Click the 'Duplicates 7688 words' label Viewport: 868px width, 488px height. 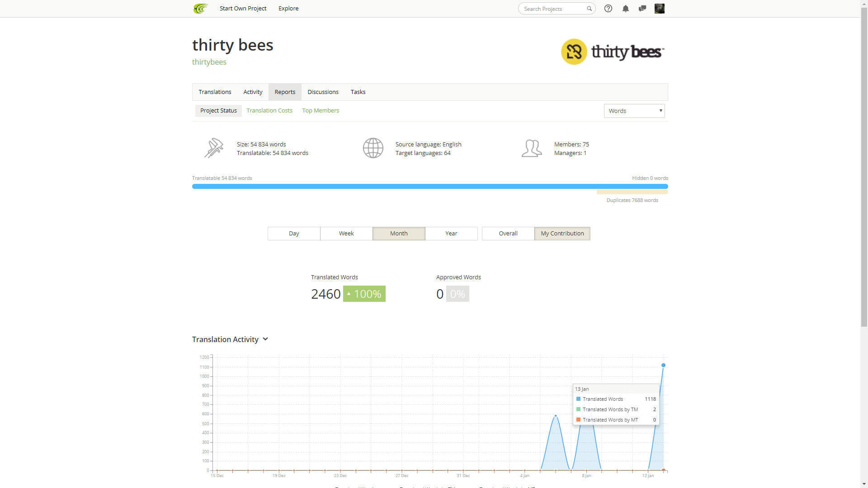(x=632, y=200)
